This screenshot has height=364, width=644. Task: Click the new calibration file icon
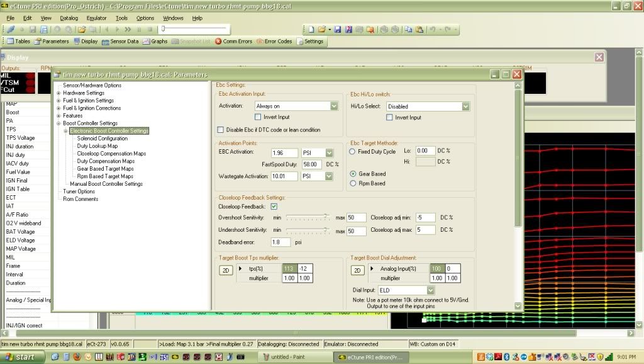(311, 29)
